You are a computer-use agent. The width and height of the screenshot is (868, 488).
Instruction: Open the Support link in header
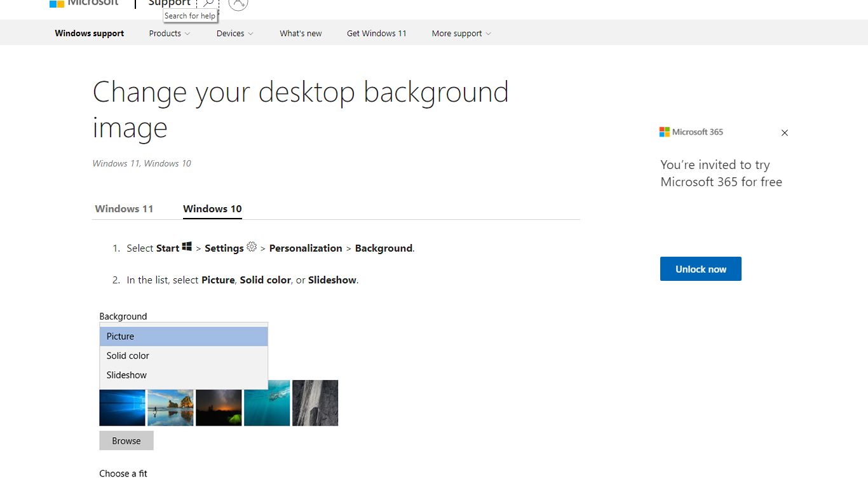point(169,3)
